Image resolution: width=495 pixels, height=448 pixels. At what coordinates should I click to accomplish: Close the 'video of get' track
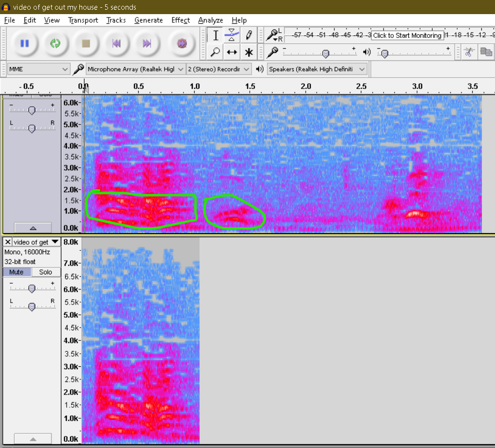[7, 242]
